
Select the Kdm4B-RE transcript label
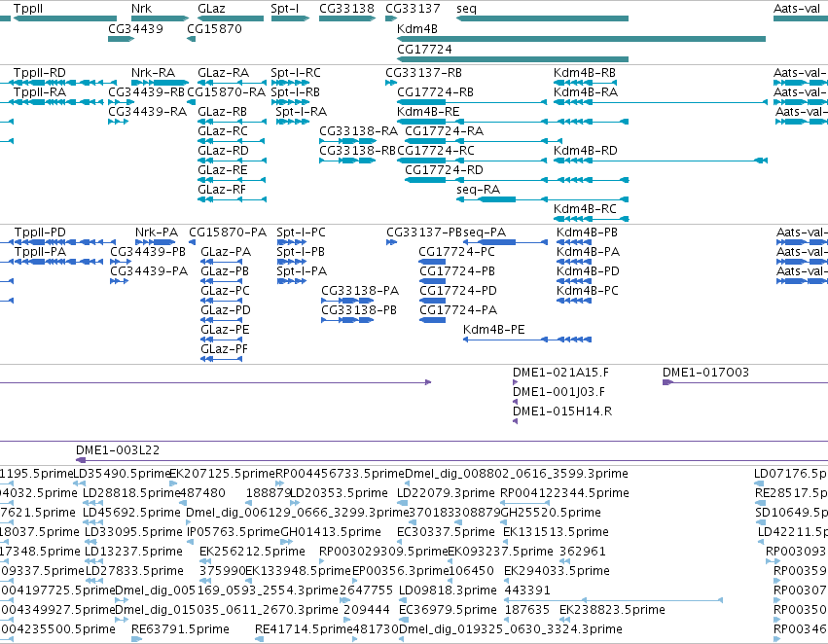[428, 111]
